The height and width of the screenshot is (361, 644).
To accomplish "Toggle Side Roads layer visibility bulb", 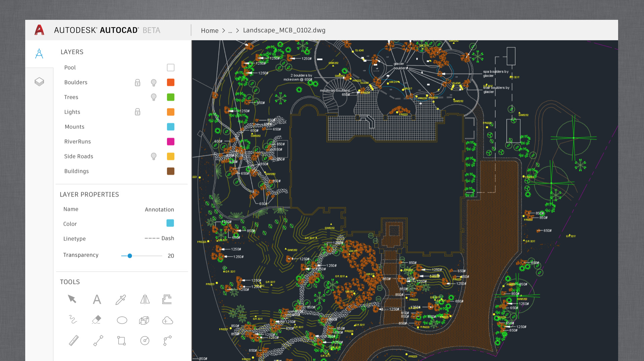I will coord(154,156).
